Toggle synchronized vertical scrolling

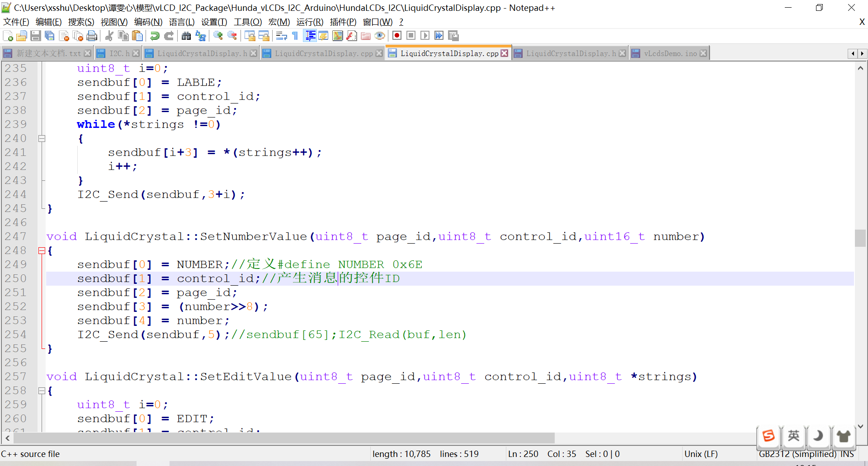[250, 36]
